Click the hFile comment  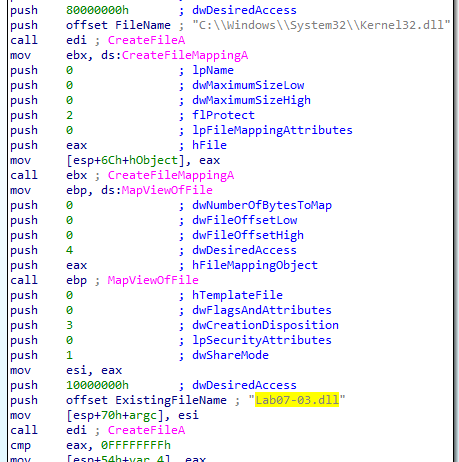coord(209,145)
